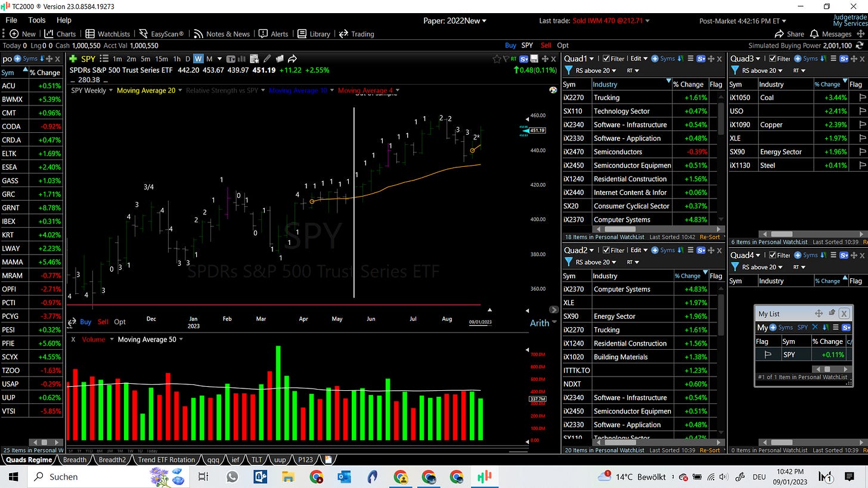Add symbols with Quad3 blue plus icon
This screenshot has height=488, width=868.
coord(798,58)
